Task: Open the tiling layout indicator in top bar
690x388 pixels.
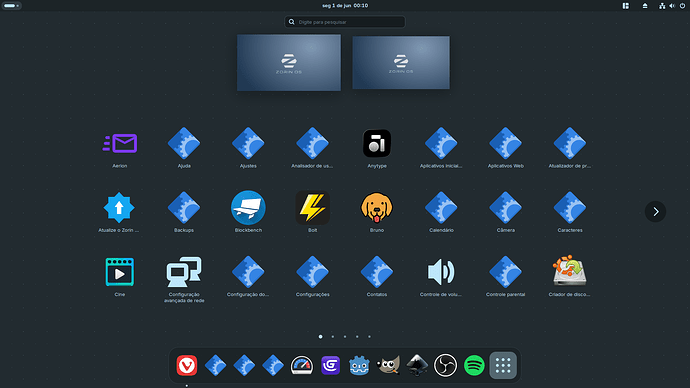Action: (625, 6)
